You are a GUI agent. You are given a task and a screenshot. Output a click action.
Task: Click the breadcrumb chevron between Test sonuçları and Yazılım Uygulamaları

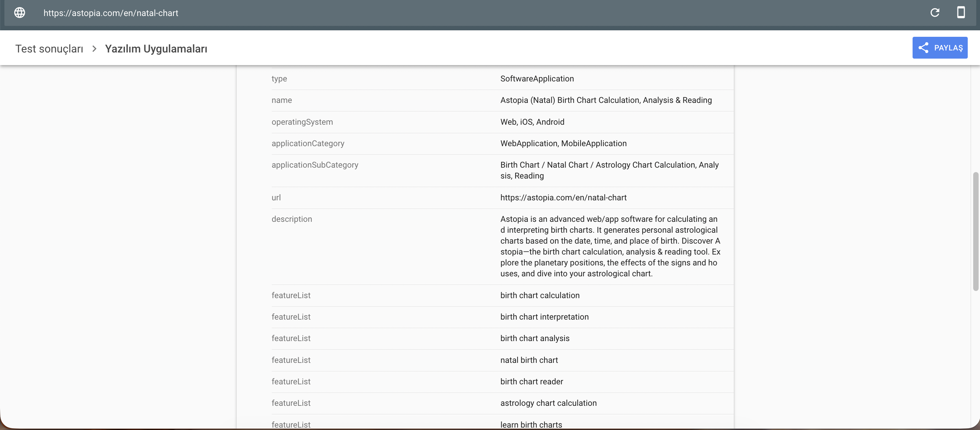94,49
